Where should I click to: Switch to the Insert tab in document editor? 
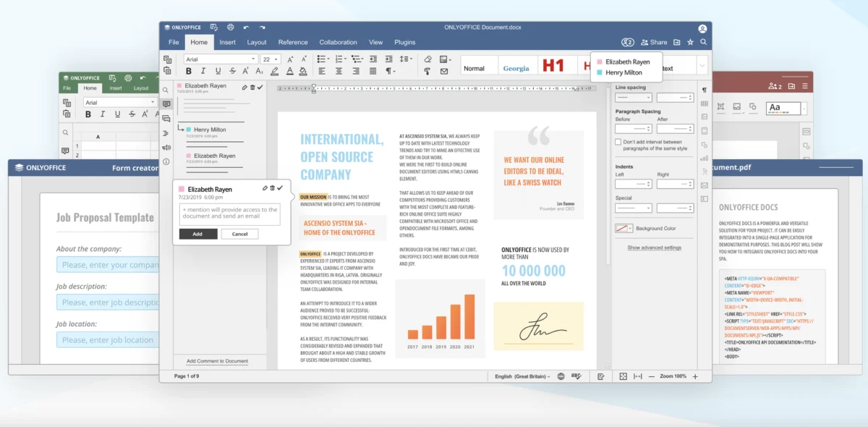pos(228,42)
